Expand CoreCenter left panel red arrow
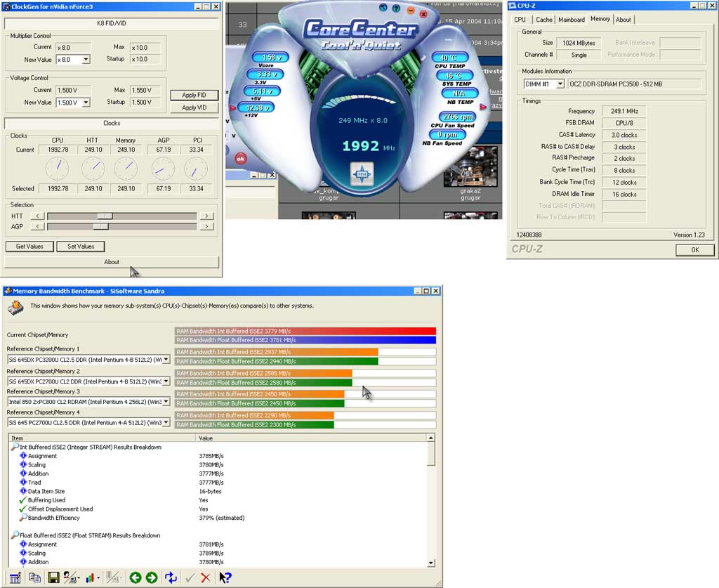The image size is (719, 588). pyautogui.click(x=233, y=107)
